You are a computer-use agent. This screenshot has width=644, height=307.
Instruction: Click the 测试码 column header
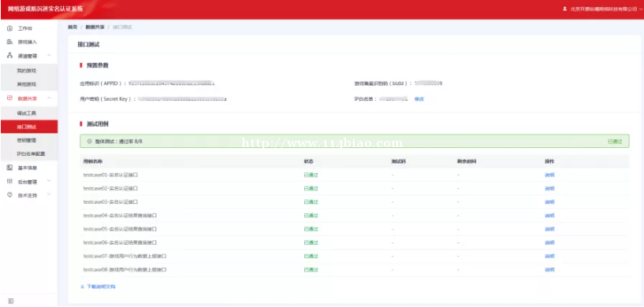(x=399, y=161)
